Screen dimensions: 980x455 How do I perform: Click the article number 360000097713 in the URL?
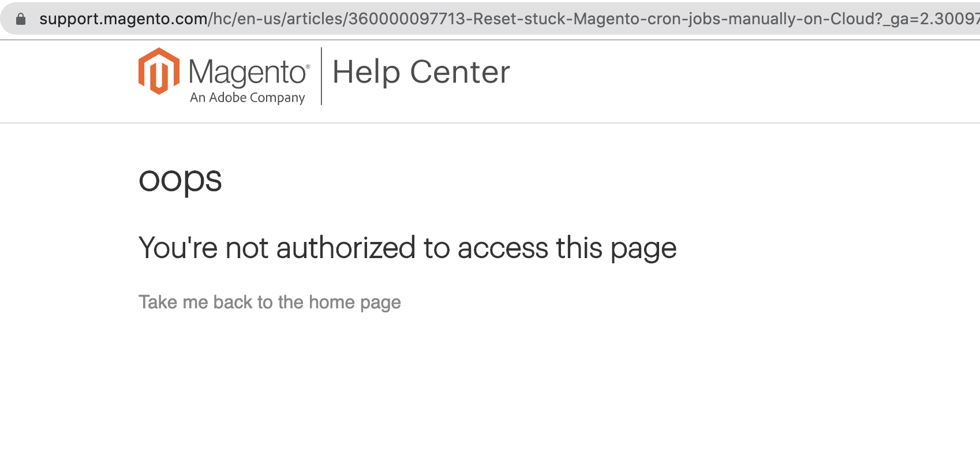point(407,19)
